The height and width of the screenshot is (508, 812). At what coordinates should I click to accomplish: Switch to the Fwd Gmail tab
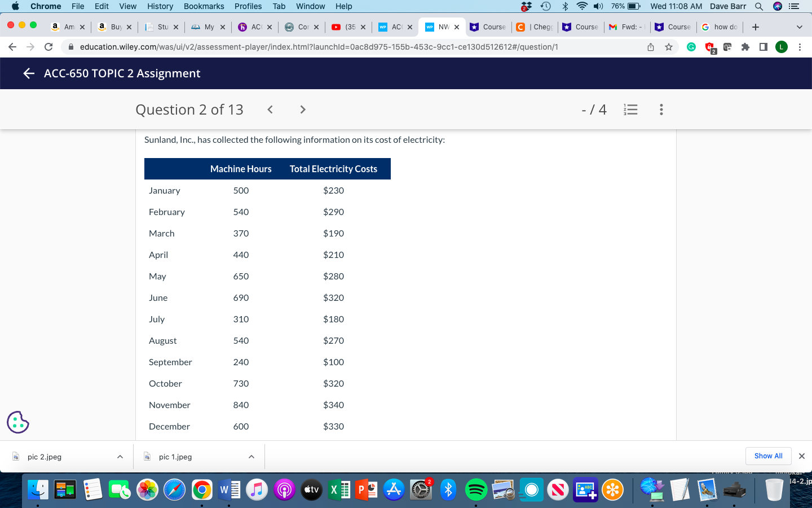pyautogui.click(x=626, y=27)
